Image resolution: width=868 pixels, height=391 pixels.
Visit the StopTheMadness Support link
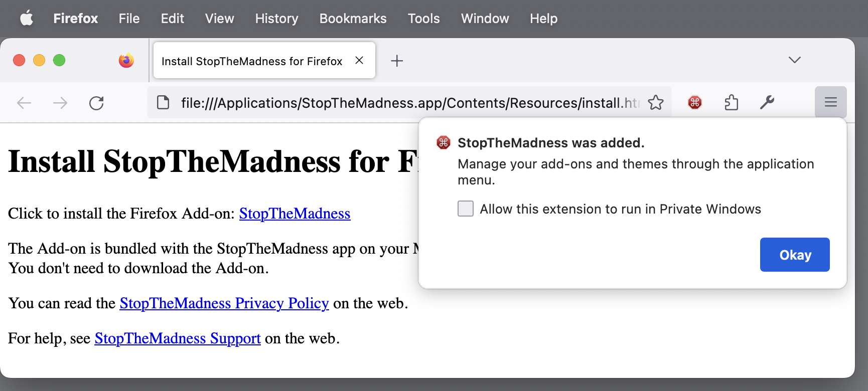pyautogui.click(x=178, y=338)
